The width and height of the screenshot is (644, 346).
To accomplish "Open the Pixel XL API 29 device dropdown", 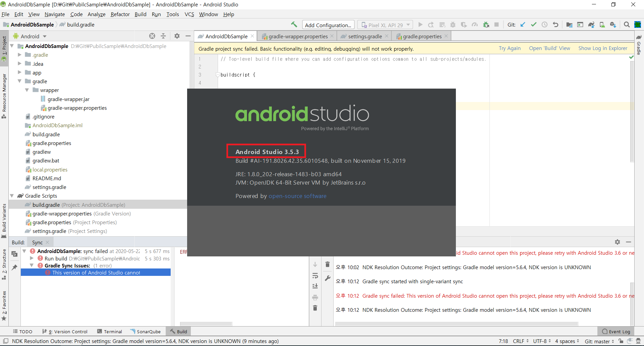I will point(385,25).
